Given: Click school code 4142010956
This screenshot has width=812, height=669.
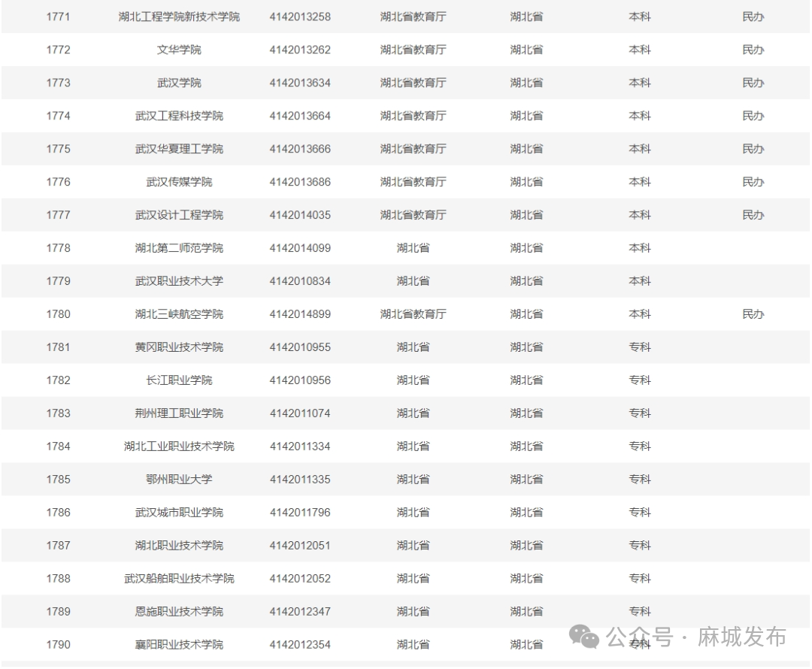Looking at the screenshot, I should (300, 380).
